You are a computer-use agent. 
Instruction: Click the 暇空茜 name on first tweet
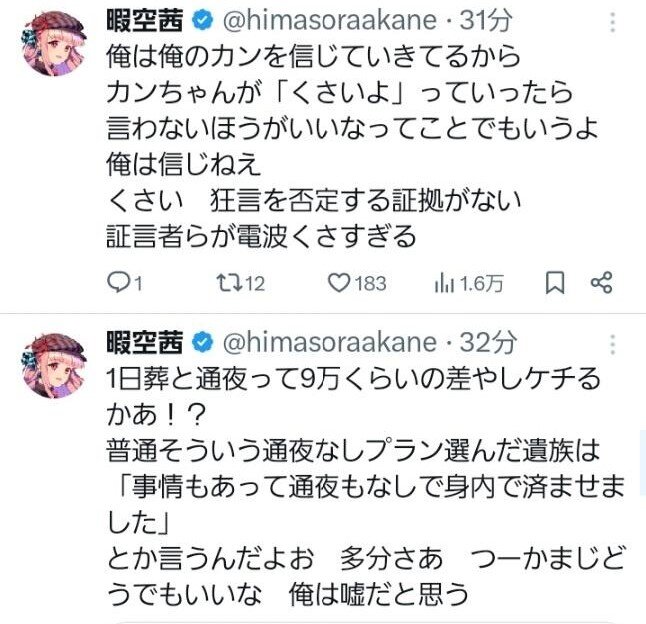click(145, 21)
